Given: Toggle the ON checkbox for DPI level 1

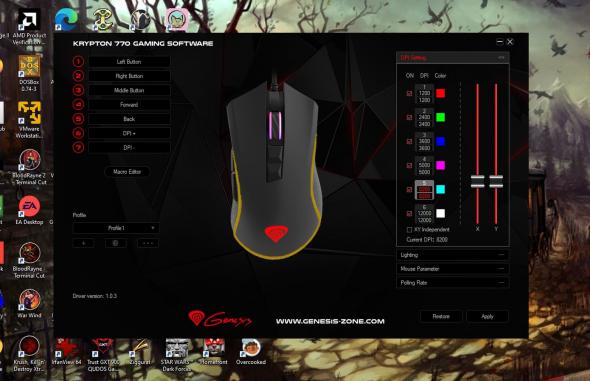Looking at the screenshot, I should (409, 93).
